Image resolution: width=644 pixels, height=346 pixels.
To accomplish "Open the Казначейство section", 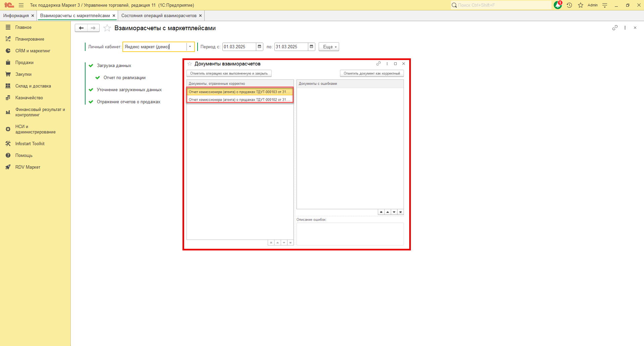I will click(x=29, y=98).
